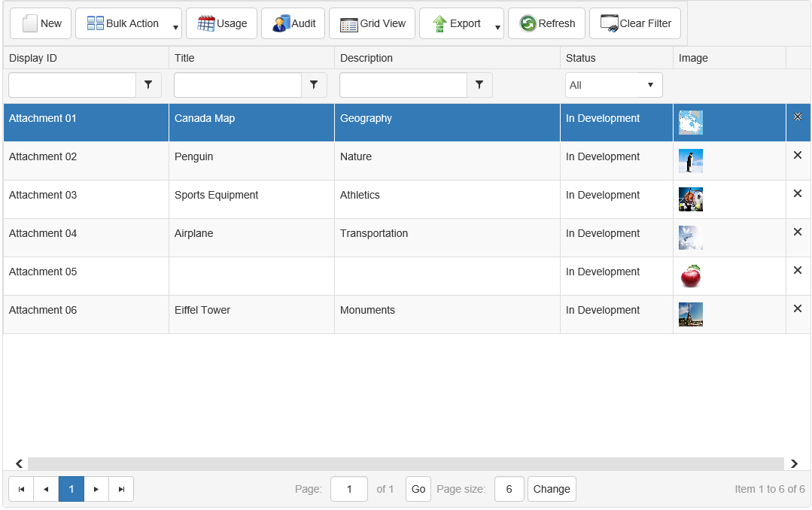Clear Filter on the grid

(x=635, y=23)
